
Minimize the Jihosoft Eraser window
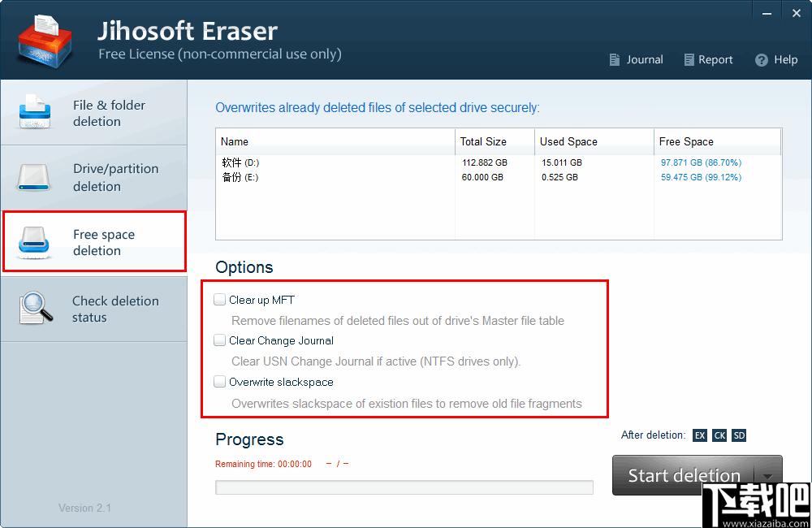[767, 13]
